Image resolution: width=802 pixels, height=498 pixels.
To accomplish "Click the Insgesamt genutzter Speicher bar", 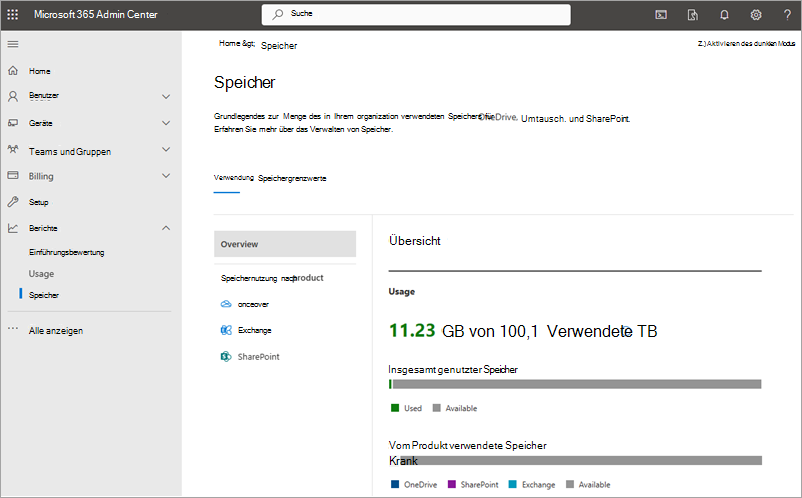I will pos(575,384).
